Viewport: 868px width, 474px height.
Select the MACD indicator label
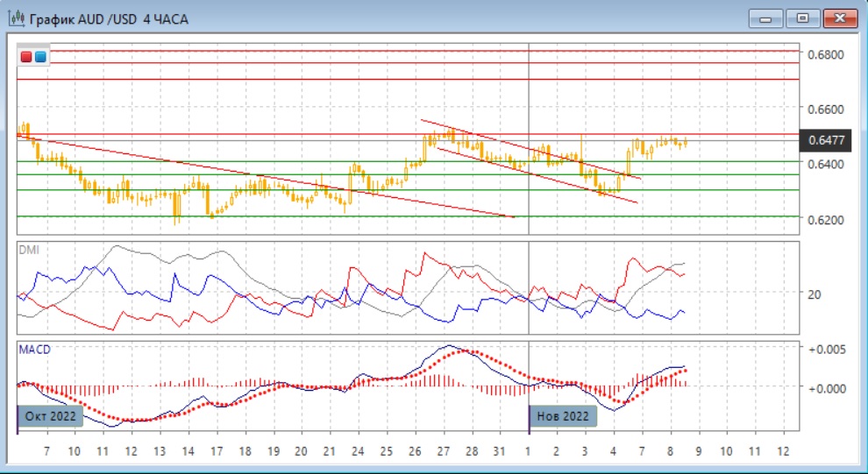point(34,350)
